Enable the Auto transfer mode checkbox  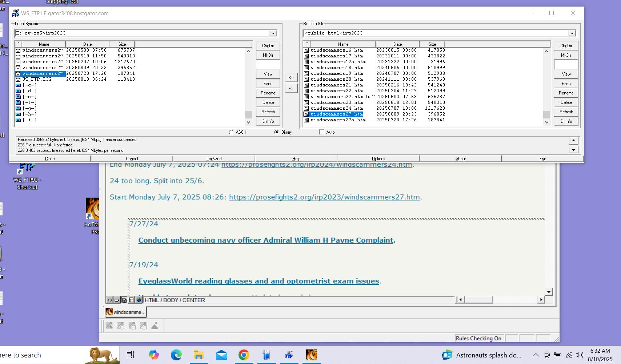322,132
